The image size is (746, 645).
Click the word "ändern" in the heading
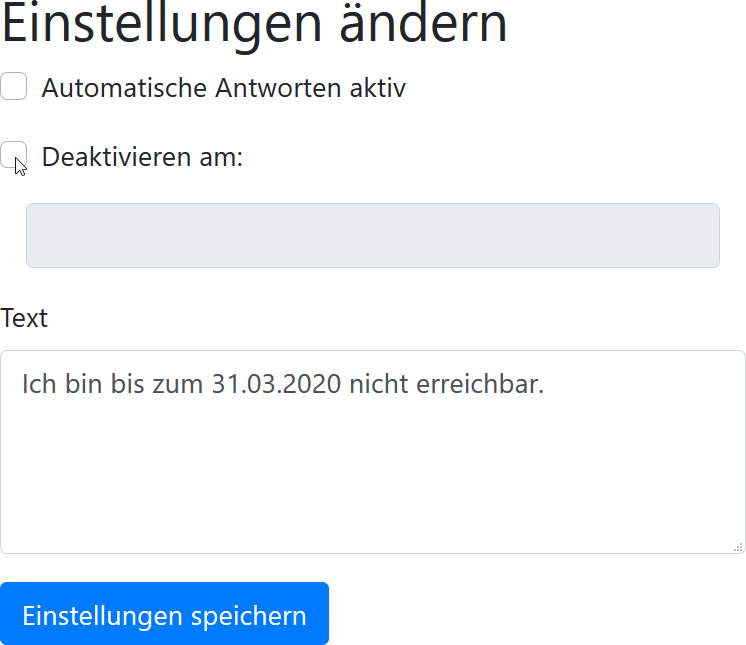pyautogui.click(x=423, y=24)
